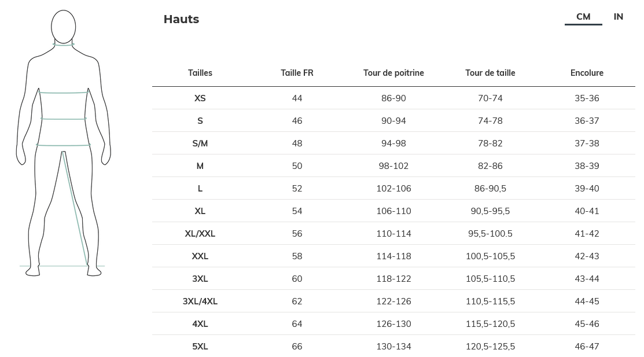Click the Hauts section heading
This screenshot has width=644, height=357.
pos(181,19)
